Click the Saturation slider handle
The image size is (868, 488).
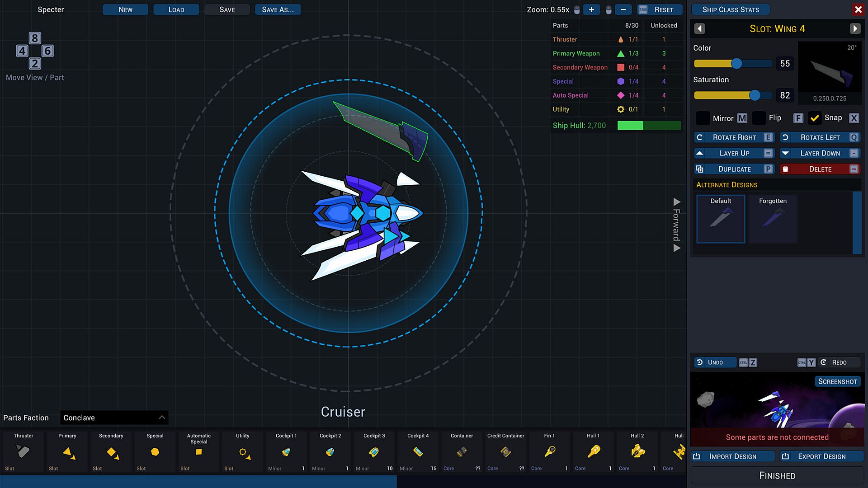[x=754, y=95]
